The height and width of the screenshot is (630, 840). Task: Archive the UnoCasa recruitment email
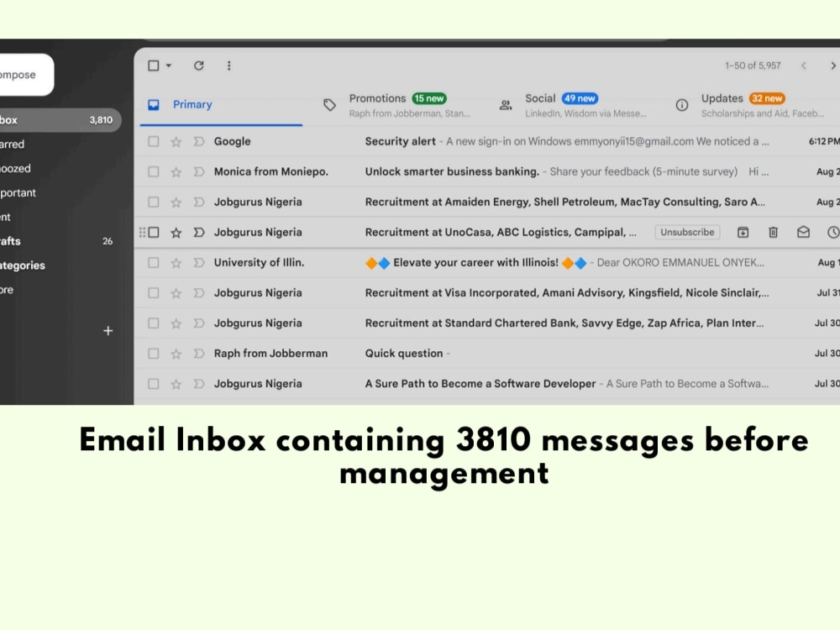(743, 232)
